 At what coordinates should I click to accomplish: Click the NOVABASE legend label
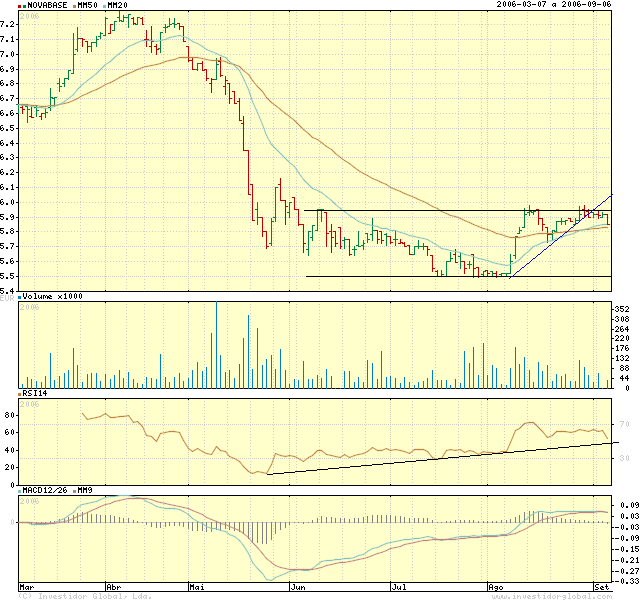coord(47,5)
